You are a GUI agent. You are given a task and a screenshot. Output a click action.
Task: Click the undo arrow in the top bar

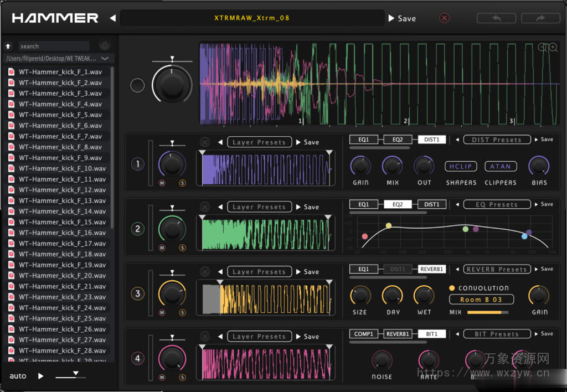(x=496, y=18)
